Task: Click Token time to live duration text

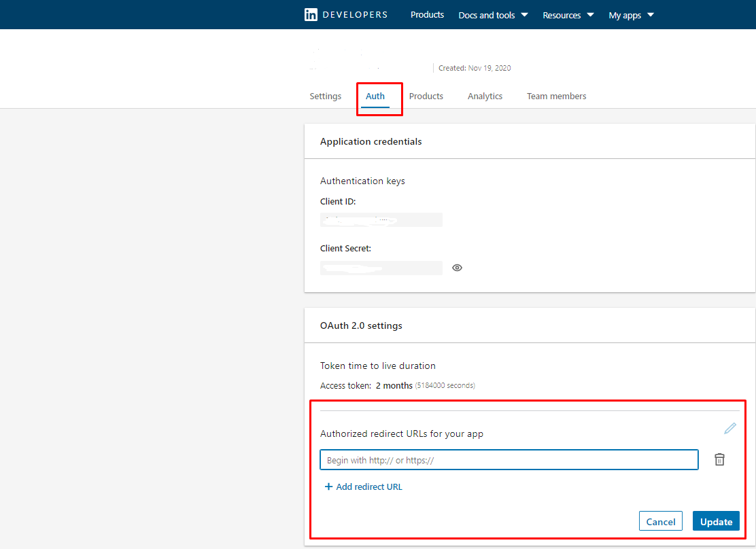Action: tap(378, 366)
